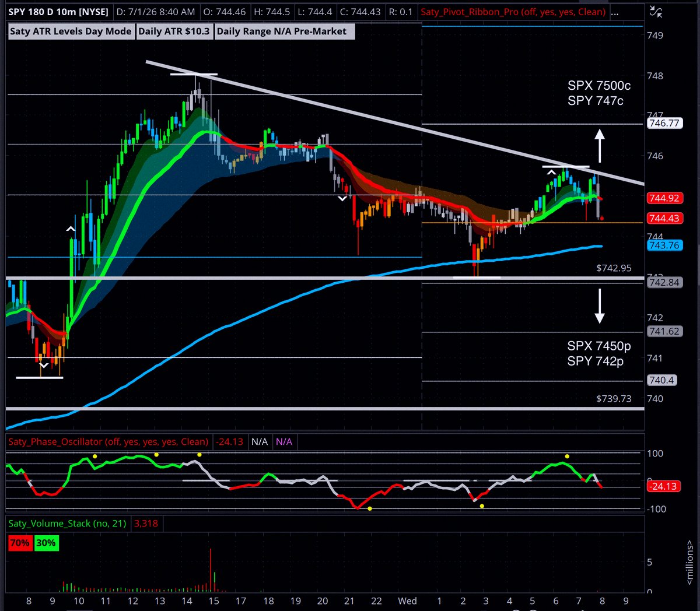Click the Saty_Volume_Stack study label
The height and width of the screenshot is (611, 700).
coord(67,524)
